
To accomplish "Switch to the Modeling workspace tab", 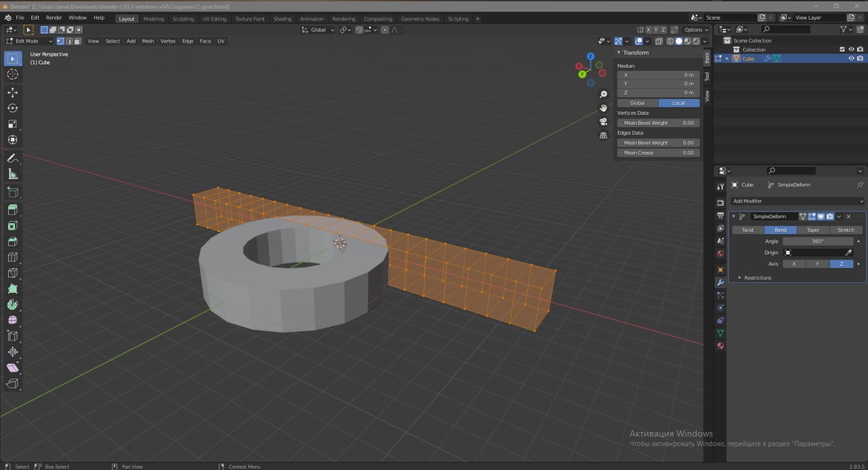I will point(153,18).
